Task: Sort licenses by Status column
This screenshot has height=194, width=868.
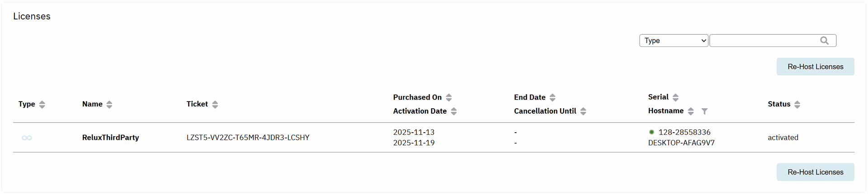Action: tap(797, 105)
